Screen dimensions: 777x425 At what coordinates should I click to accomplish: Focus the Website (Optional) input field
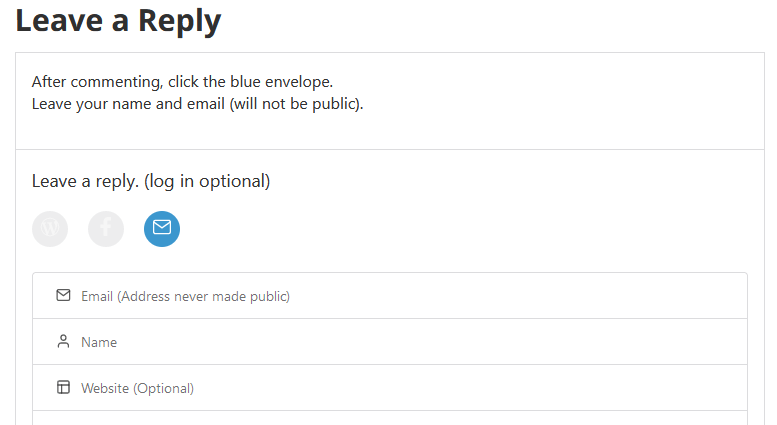point(400,388)
